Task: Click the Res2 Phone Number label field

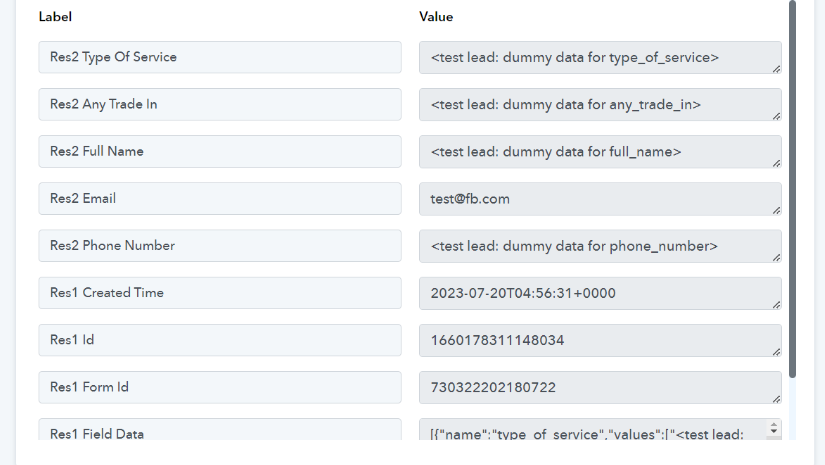Action: pos(220,246)
